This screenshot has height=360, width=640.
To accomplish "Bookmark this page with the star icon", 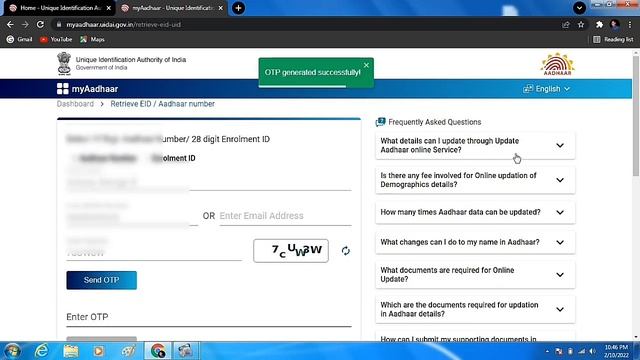I will 581,25.
